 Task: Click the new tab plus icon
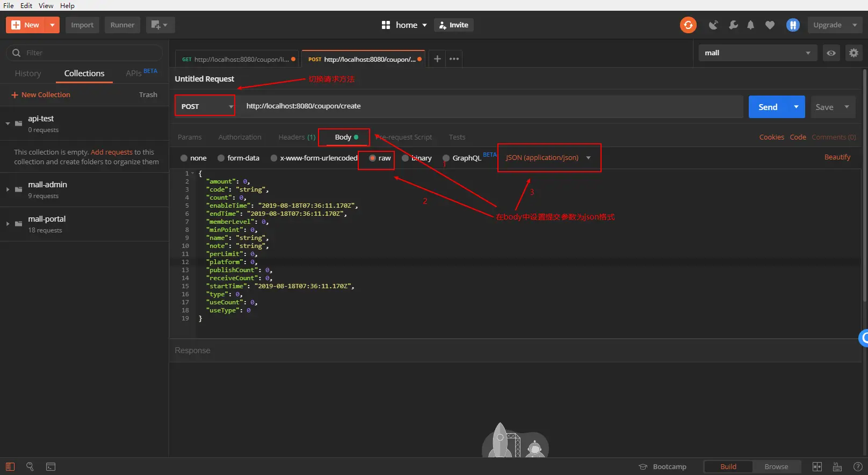437,59
